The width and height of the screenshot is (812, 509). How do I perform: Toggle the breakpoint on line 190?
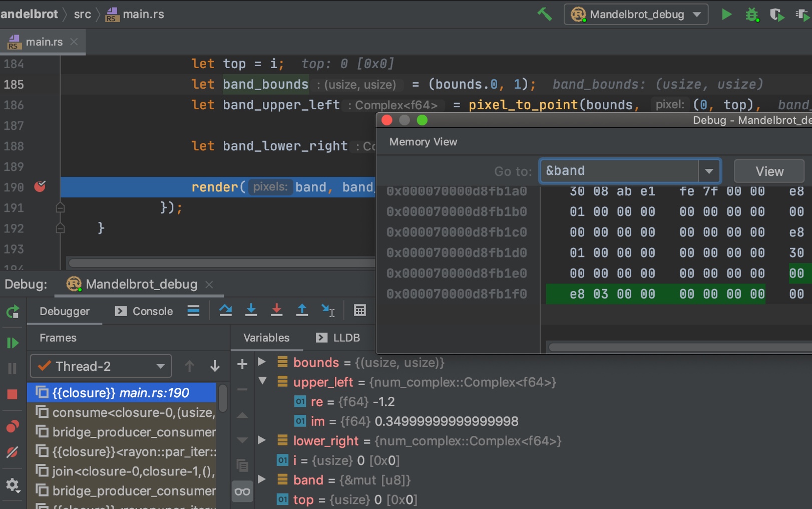pyautogui.click(x=40, y=186)
